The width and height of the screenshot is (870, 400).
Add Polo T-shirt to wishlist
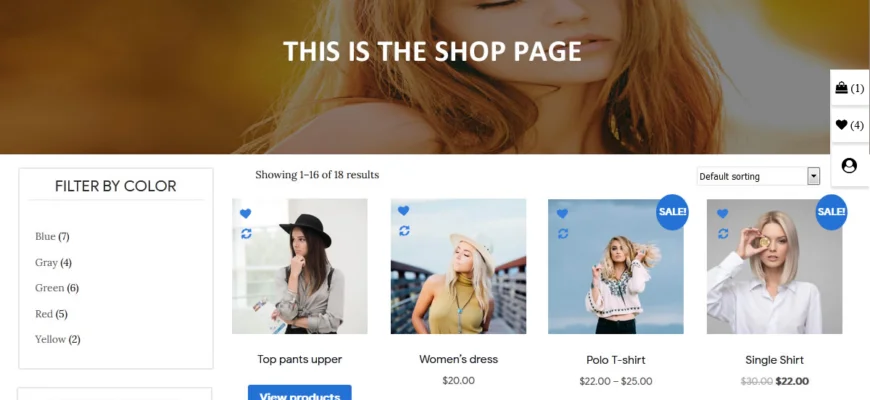562,213
